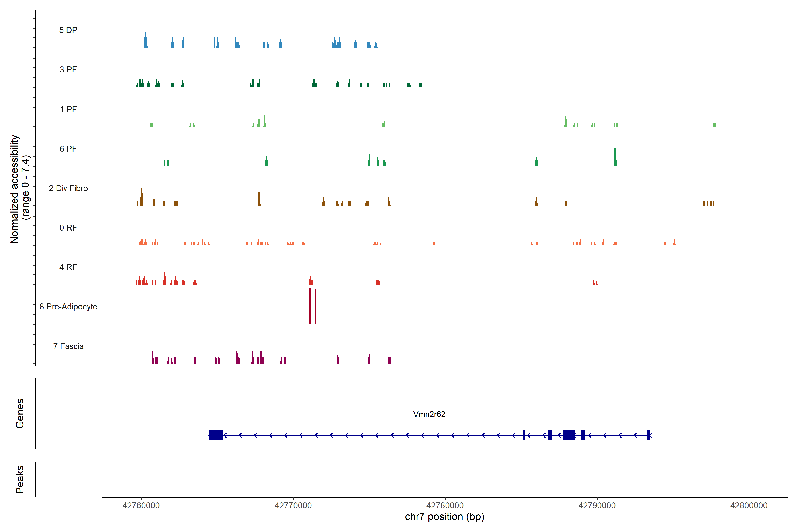Click the 1 PF track label

(x=68, y=109)
